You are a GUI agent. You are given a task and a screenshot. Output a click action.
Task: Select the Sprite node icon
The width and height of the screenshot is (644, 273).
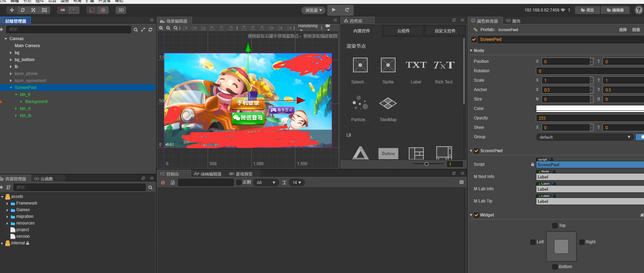(x=388, y=65)
